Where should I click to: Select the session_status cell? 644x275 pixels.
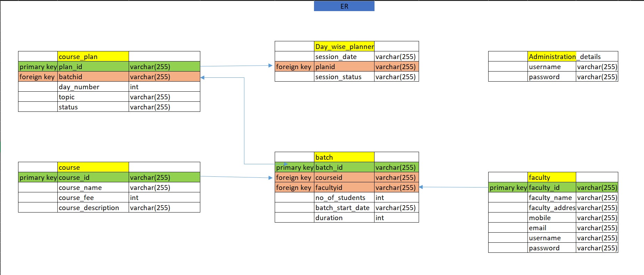point(344,77)
